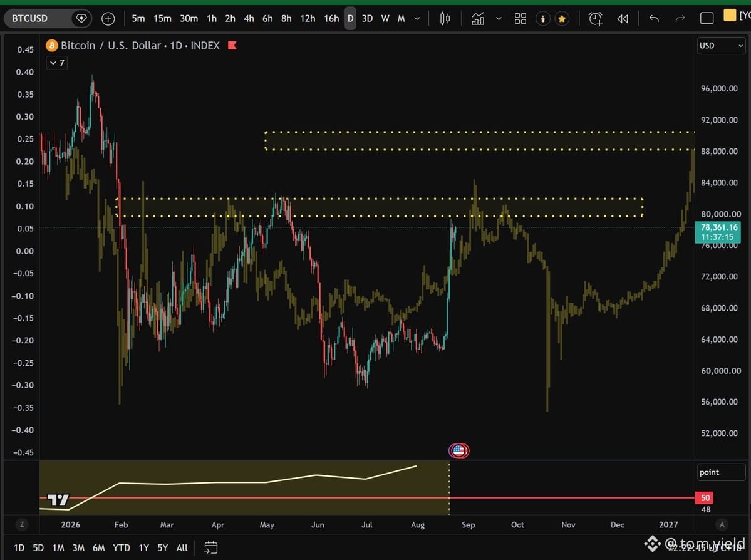Viewport: 751px width, 560px height.
Task: Click the Sep label on time axis
Action: [x=469, y=524]
